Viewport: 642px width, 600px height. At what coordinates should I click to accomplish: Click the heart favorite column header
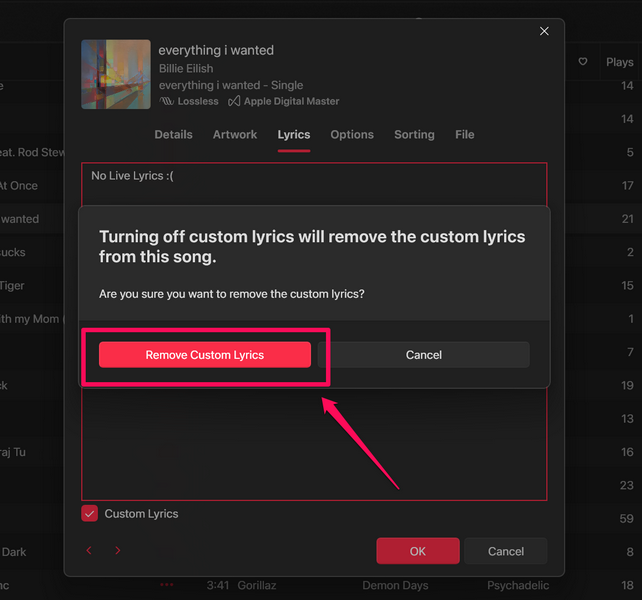583,62
